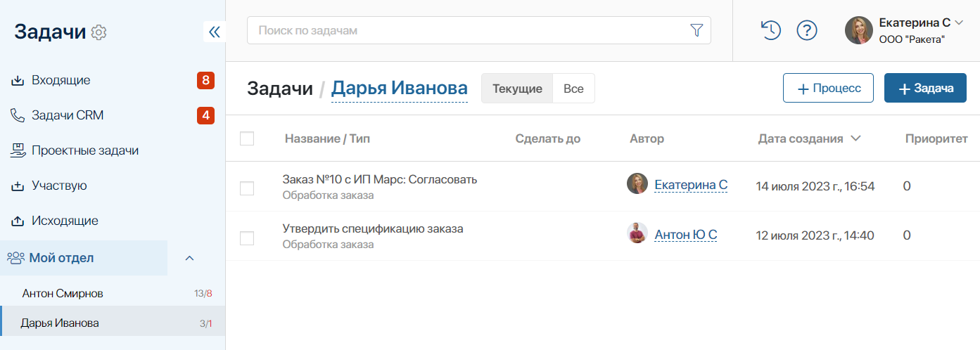This screenshot has width=980, height=350.
Task: Click the Приоритет column header
Action: coord(936,138)
